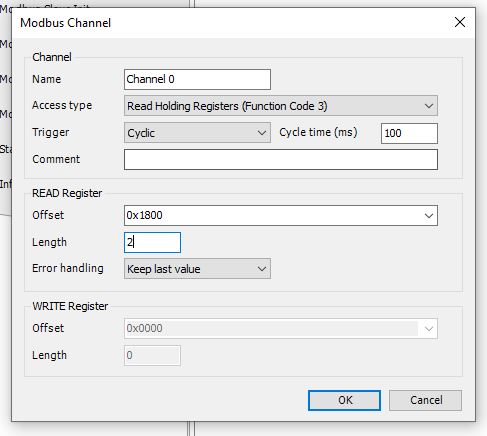Viewport: 487px width, 436px height.
Task: Click the READ Register Length field
Action: coord(152,242)
